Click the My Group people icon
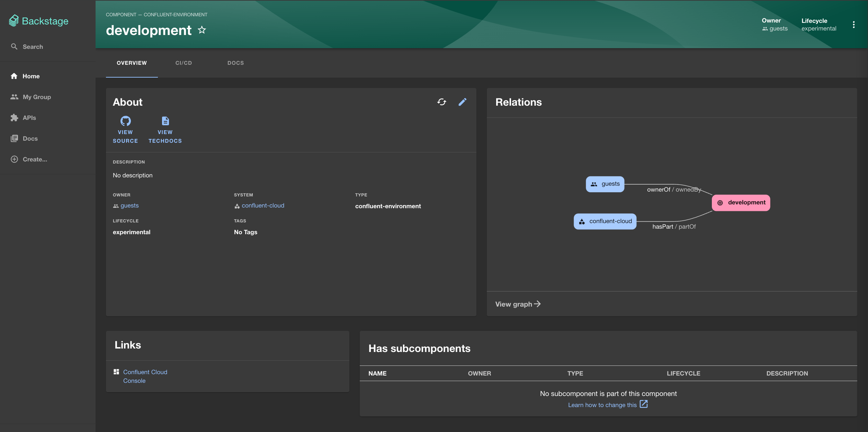The height and width of the screenshot is (432, 868). pyautogui.click(x=14, y=97)
